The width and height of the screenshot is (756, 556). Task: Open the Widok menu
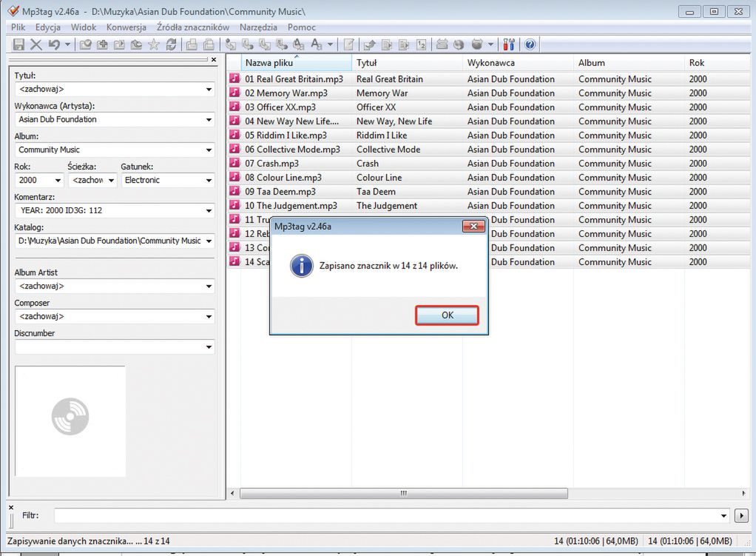(84, 27)
